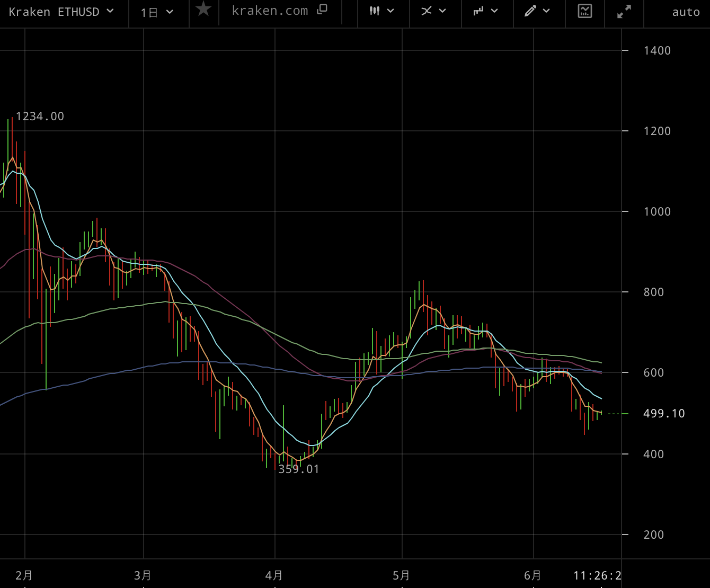Click the 1234.00 high price label
Image resolution: width=710 pixels, height=588 pixels.
(x=40, y=117)
